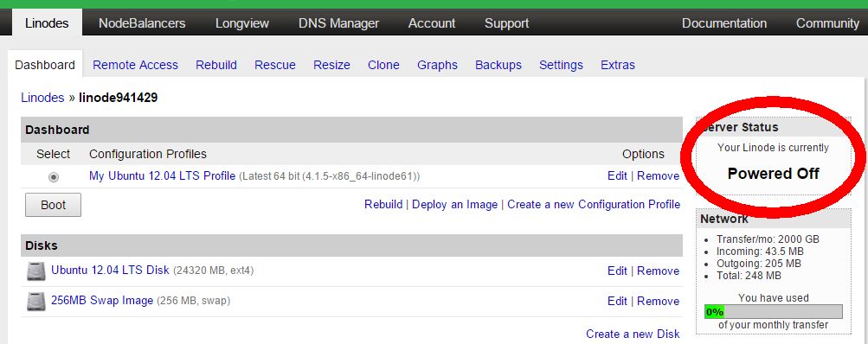Click the Network panel header

coord(774,219)
